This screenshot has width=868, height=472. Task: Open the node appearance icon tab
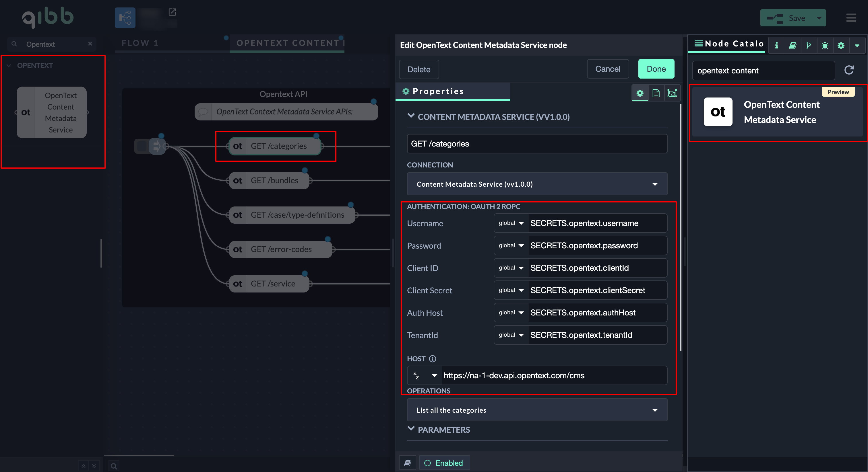[x=672, y=93]
